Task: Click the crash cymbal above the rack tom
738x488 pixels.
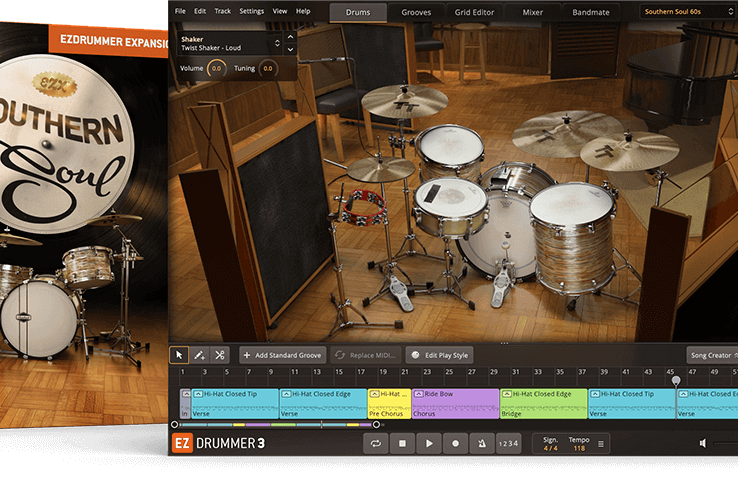Action: pos(404,101)
